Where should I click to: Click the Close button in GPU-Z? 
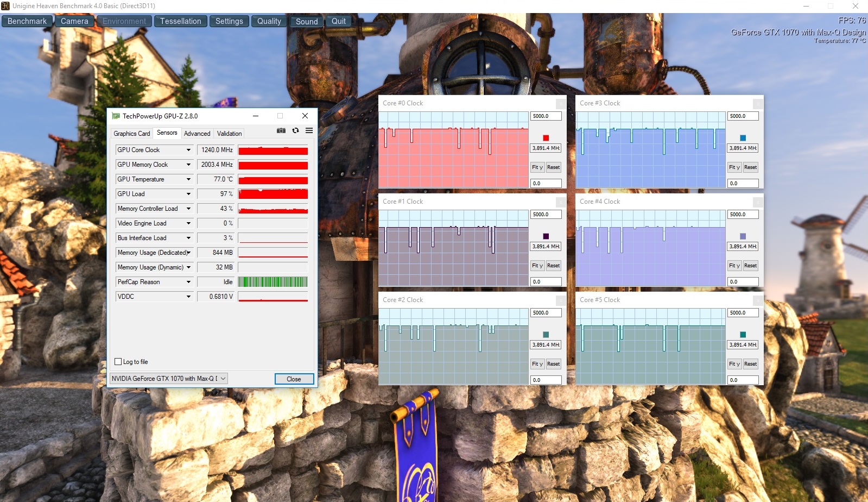294,379
